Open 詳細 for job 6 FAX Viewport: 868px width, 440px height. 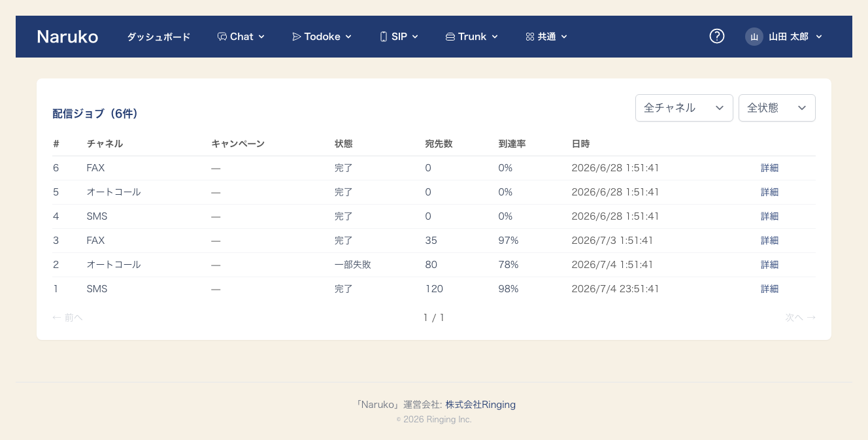click(x=770, y=168)
